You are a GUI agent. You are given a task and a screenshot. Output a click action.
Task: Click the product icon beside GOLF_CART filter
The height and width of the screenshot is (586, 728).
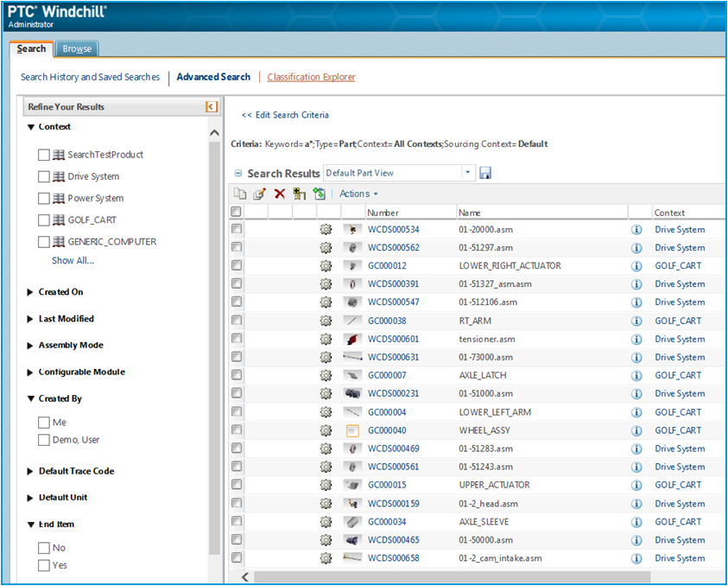point(59,220)
